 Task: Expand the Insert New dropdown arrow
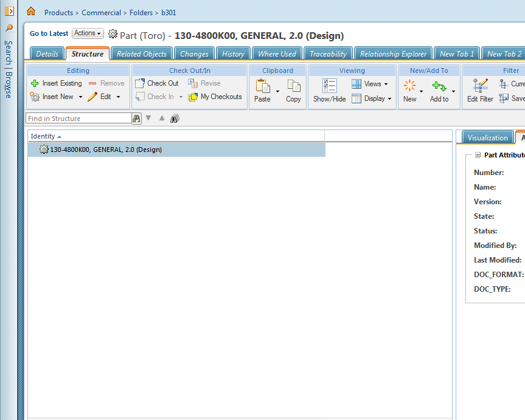pyautogui.click(x=80, y=97)
